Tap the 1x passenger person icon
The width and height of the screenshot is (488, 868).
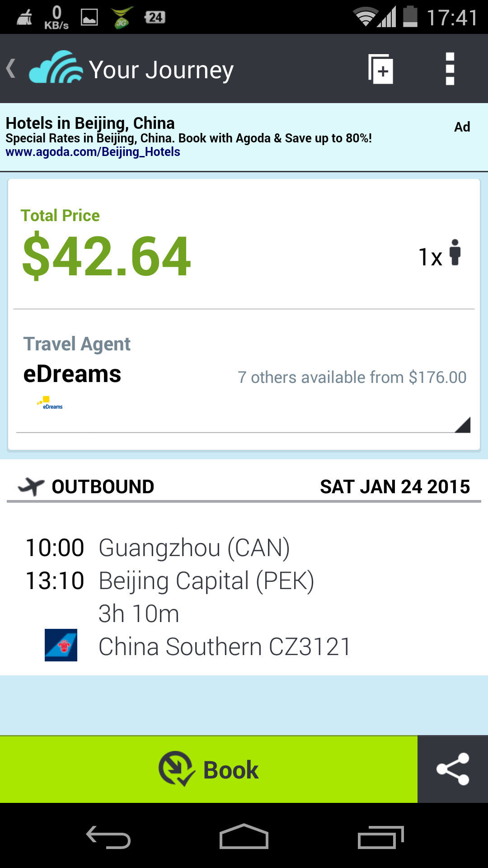point(455,252)
